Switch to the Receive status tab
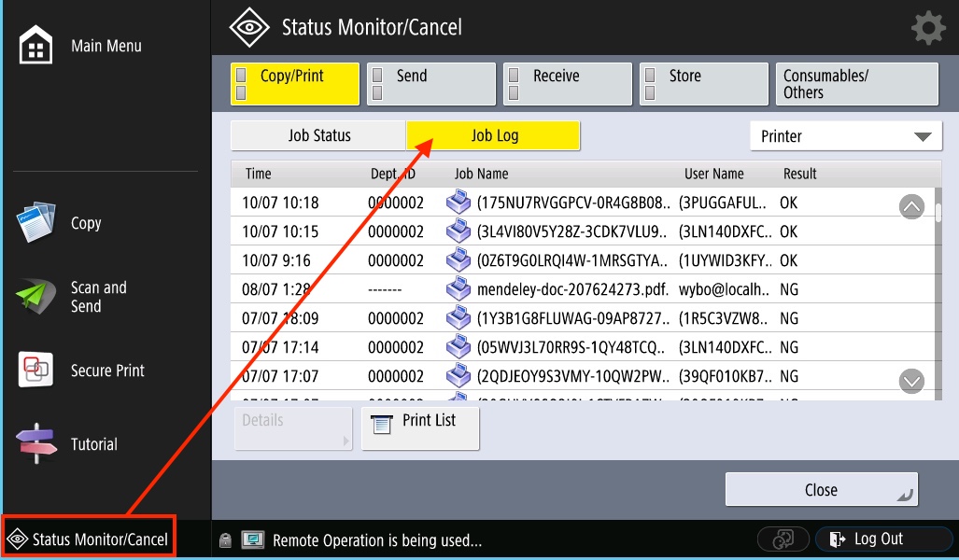Screen dimensions: 959x560 coord(567,84)
